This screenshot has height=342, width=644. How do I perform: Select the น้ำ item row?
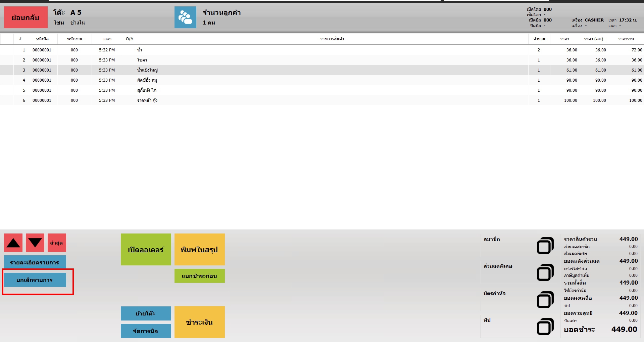coord(322,50)
